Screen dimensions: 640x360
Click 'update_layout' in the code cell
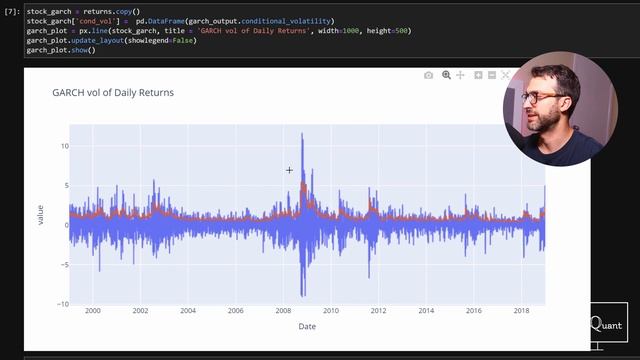pyautogui.click(x=97, y=40)
